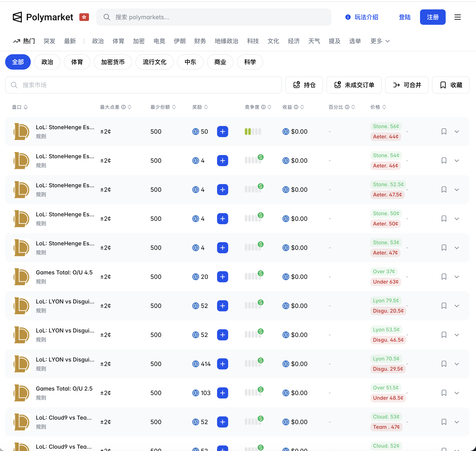Switch to the 电竞 navigation tab
The image size is (476, 451).
pos(159,41)
